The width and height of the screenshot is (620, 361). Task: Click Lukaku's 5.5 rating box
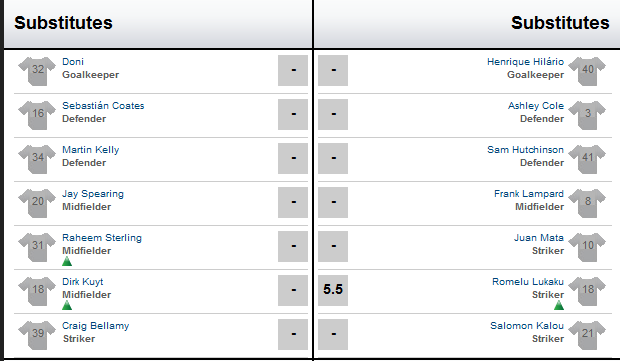tap(333, 290)
